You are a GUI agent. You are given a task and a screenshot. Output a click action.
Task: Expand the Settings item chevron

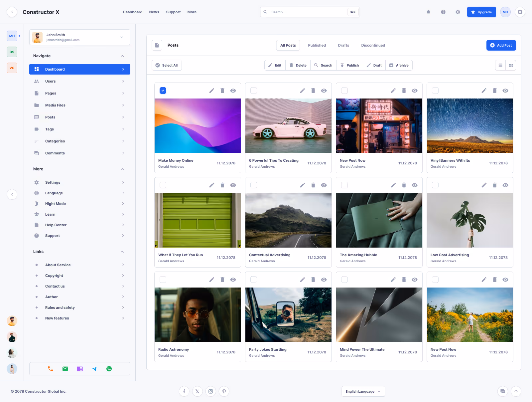(x=123, y=182)
